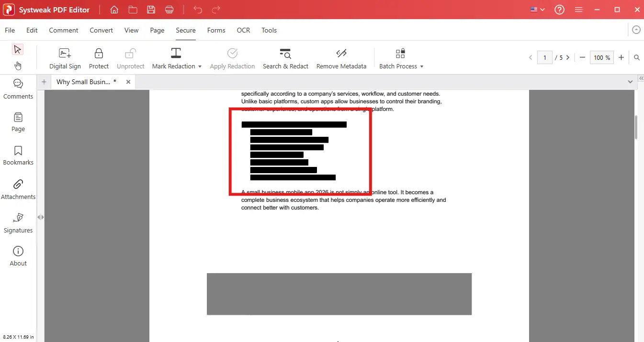This screenshot has height=342, width=644.
Task: Expand Mark Redaction dropdown arrow
Action: point(200,66)
